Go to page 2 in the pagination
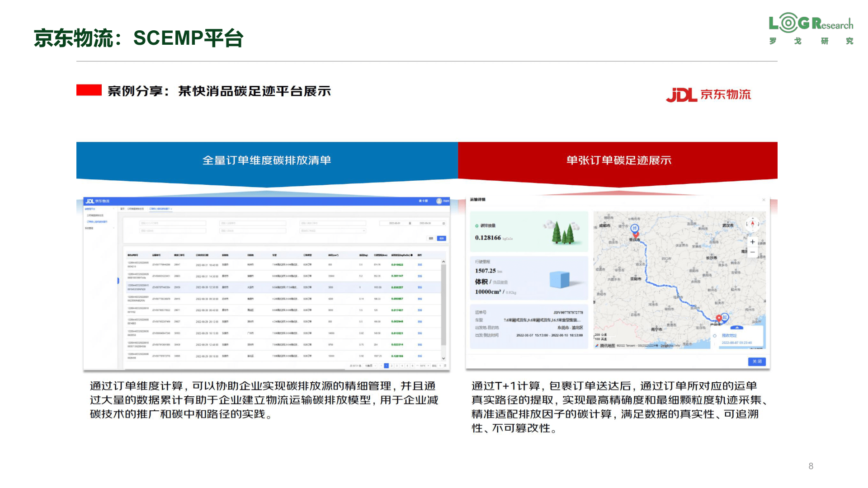868x488 pixels. [x=392, y=366]
